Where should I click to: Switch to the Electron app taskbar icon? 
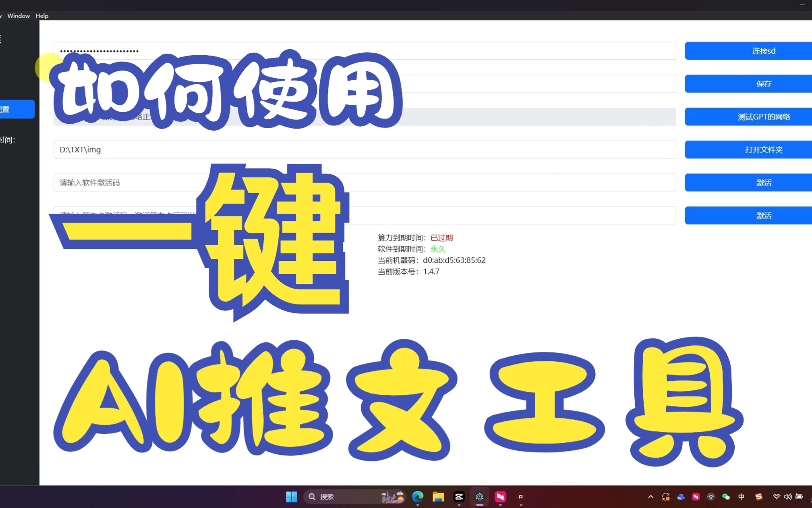tap(479, 497)
